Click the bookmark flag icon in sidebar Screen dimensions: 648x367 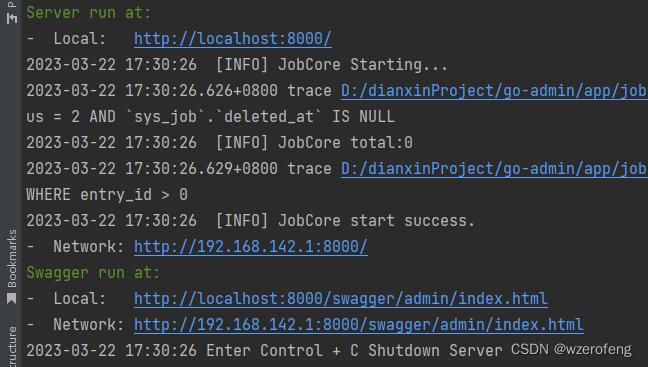coord(12,298)
